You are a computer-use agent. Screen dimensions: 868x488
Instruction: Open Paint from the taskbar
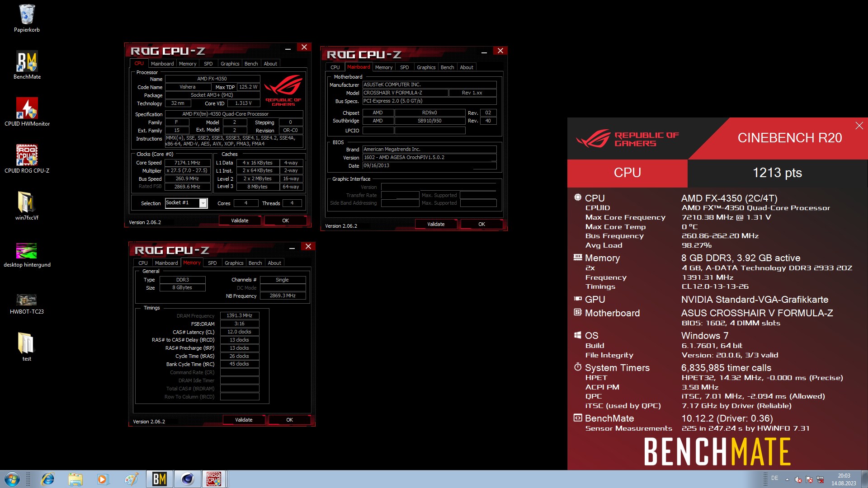pos(132,479)
